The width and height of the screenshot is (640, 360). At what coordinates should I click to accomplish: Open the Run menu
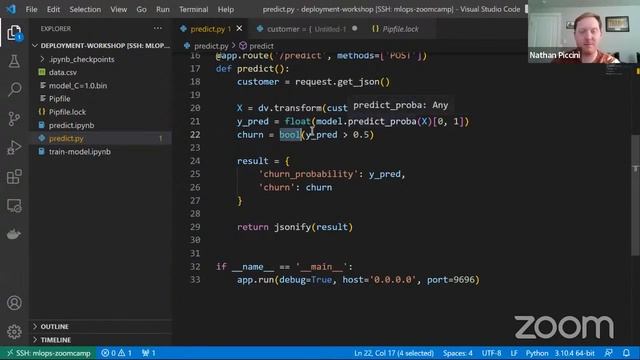(162, 9)
